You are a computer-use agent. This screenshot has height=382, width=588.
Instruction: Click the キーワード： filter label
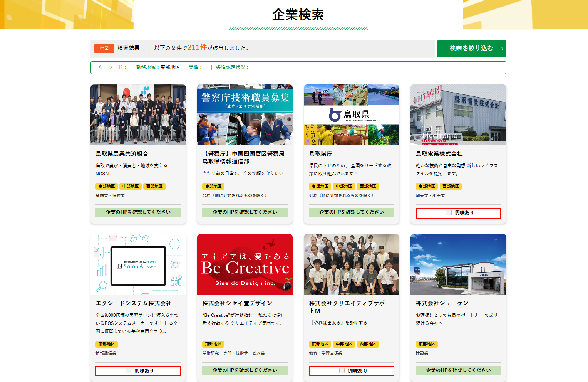coord(113,67)
